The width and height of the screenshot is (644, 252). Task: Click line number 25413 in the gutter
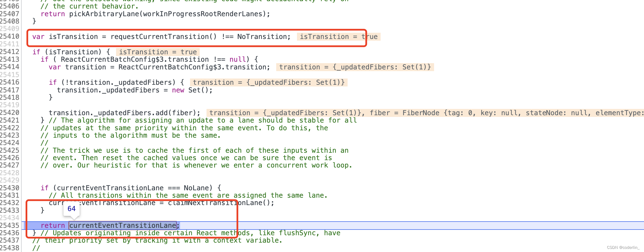(x=10, y=59)
